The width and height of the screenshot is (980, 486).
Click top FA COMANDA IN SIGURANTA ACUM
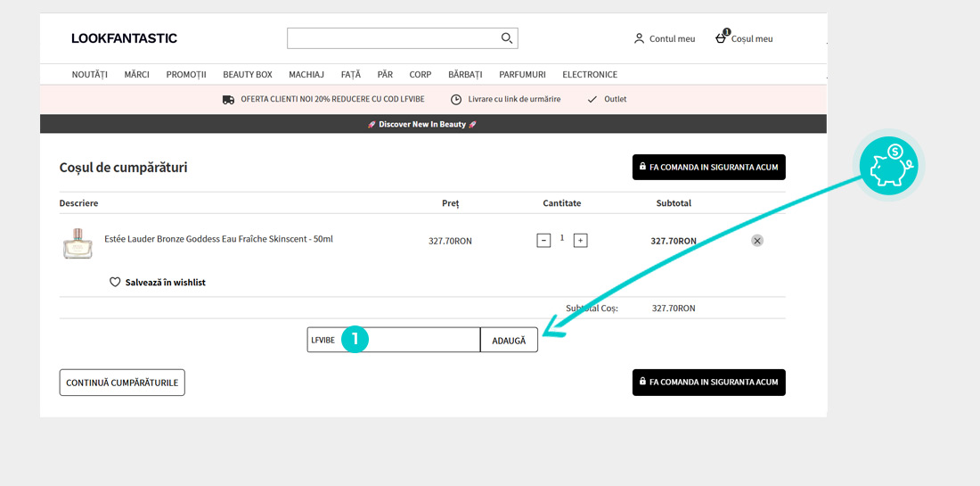709,167
